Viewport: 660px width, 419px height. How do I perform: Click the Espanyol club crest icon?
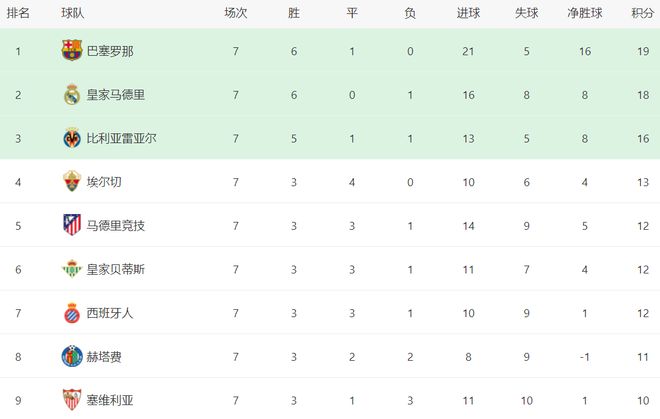pos(71,312)
